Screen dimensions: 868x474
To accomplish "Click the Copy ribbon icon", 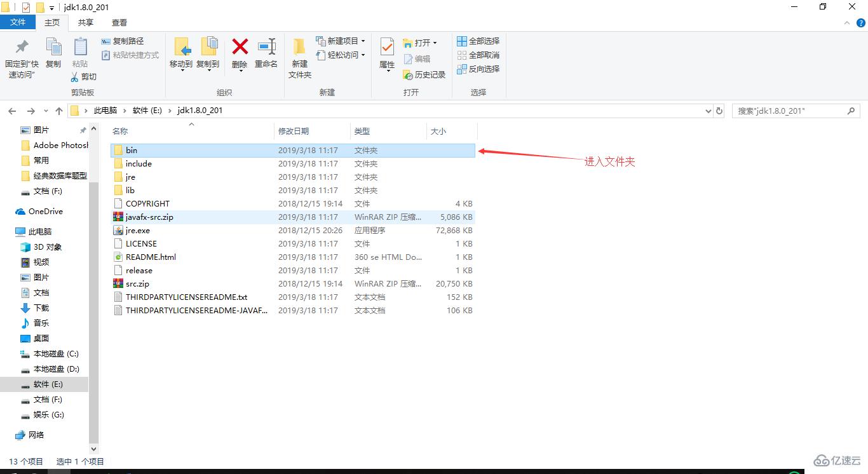I will tap(53, 47).
